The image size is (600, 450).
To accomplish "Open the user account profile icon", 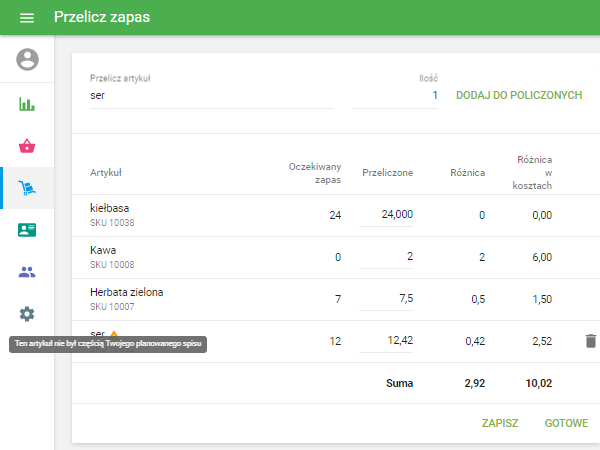I will point(27,59).
